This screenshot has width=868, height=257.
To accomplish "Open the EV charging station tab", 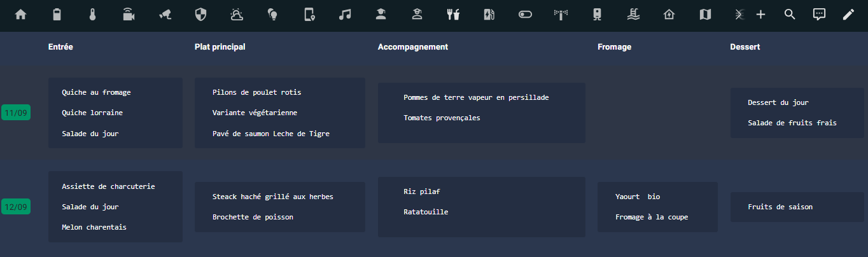I will pos(489,15).
